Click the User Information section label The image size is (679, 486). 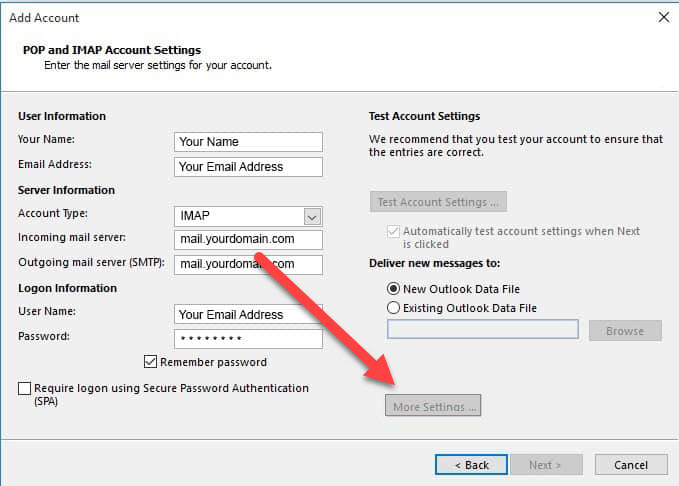(62, 116)
